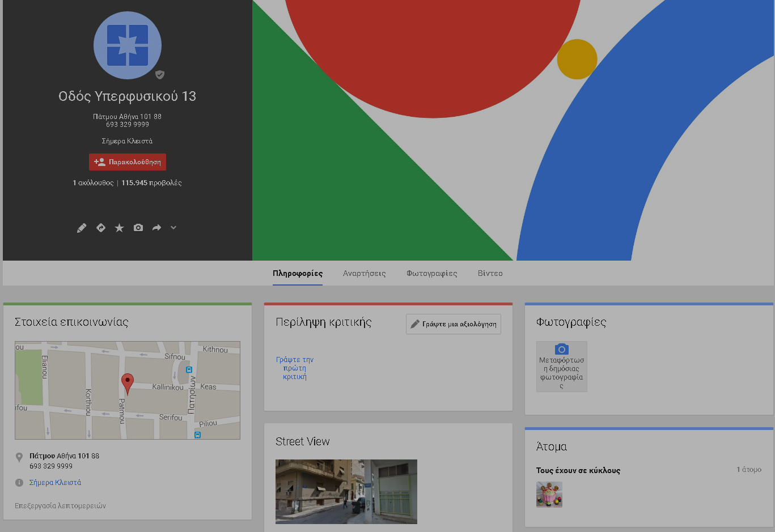This screenshot has width=775, height=532.
Task: Click the Περίληψη κριτικής heading
Action: coord(324,322)
